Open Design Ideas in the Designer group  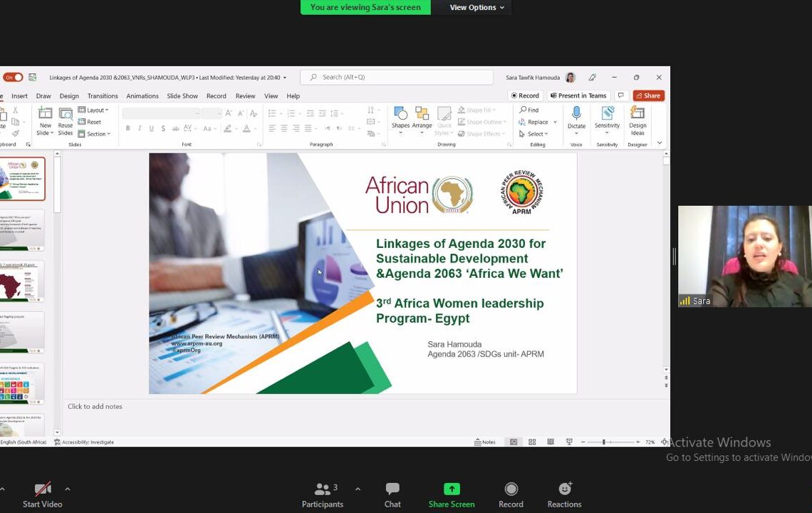click(x=637, y=120)
